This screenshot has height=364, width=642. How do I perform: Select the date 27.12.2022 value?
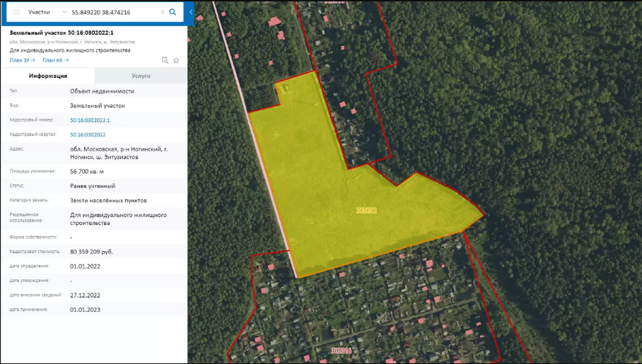coord(85,295)
